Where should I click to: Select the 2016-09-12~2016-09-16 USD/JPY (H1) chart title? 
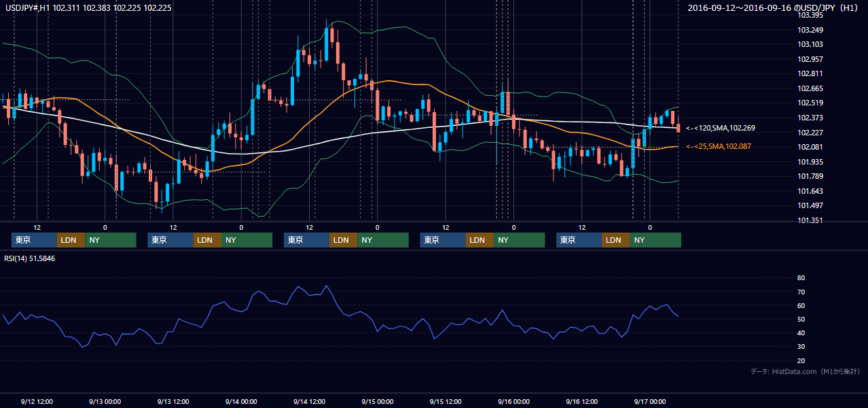point(774,8)
